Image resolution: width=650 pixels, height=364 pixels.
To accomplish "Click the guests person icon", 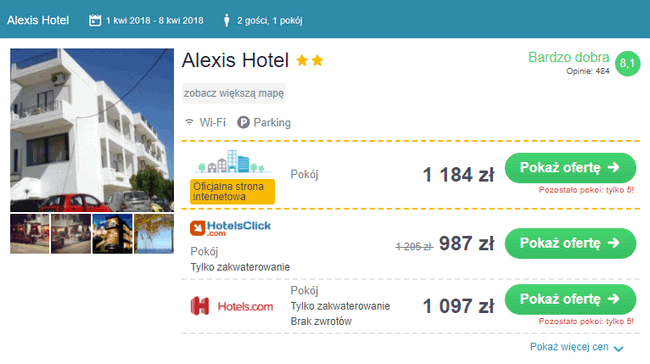I will [226, 20].
